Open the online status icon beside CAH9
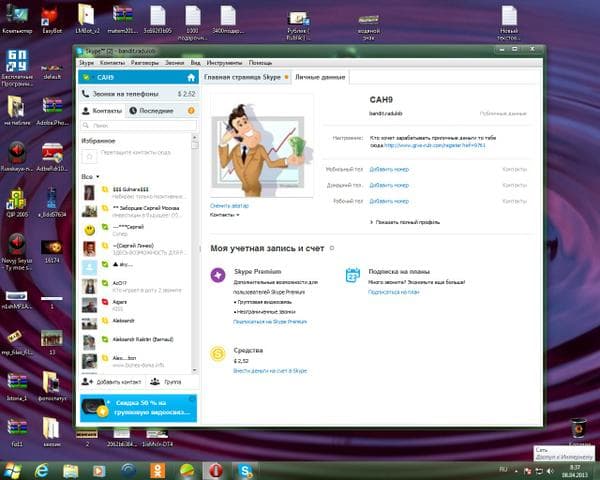600x480 pixels. [86, 77]
